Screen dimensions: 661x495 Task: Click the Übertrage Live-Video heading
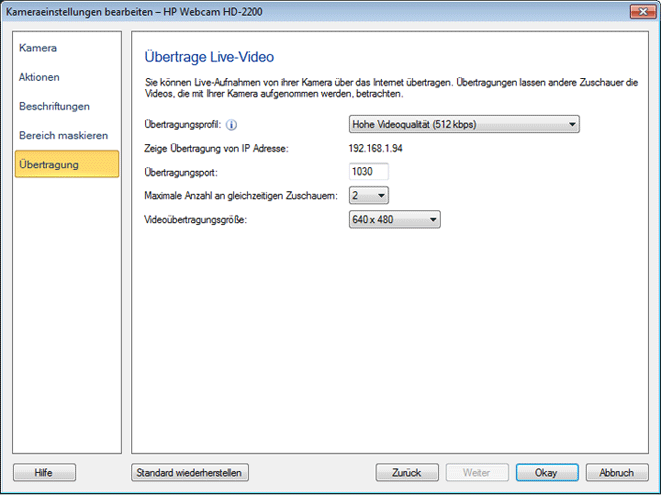coord(209,58)
